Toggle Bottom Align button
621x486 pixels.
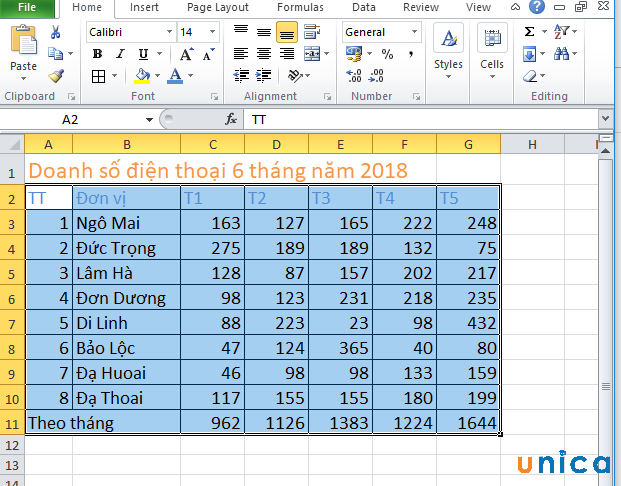click(287, 32)
